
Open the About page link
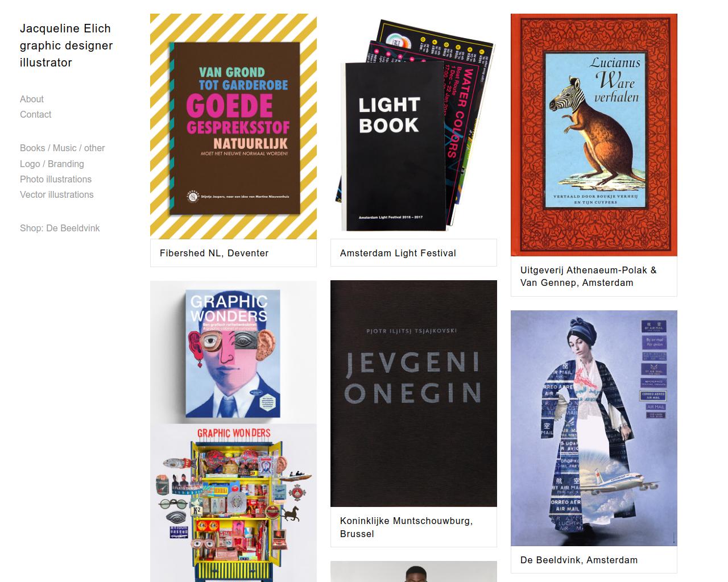click(x=32, y=99)
